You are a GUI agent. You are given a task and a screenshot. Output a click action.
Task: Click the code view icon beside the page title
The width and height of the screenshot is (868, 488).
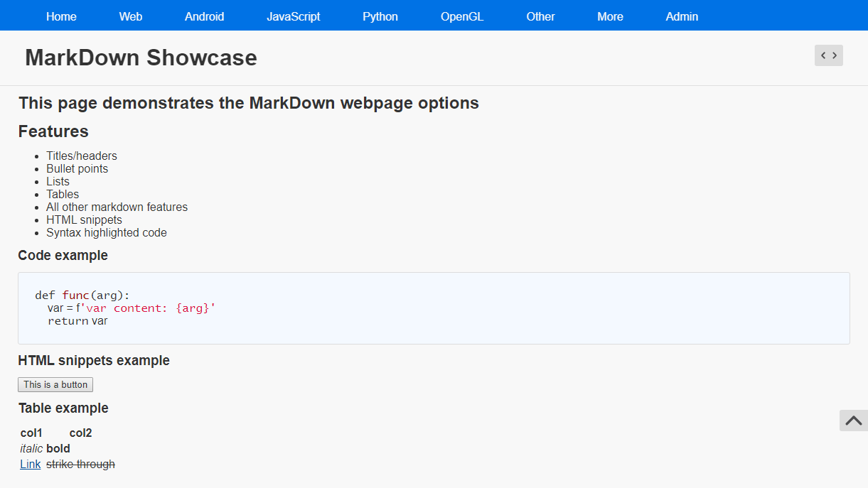(828, 55)
